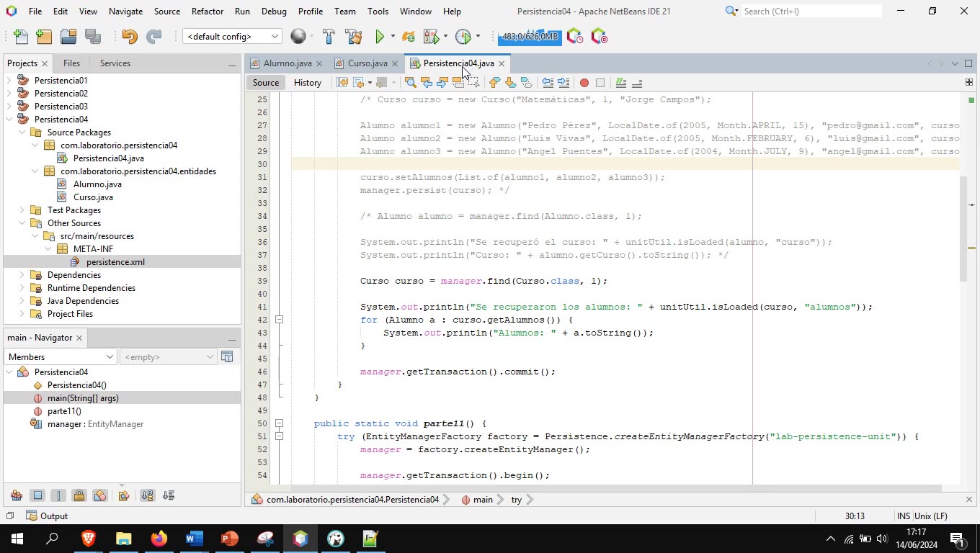Open the Refactor menu

point(208,11)
